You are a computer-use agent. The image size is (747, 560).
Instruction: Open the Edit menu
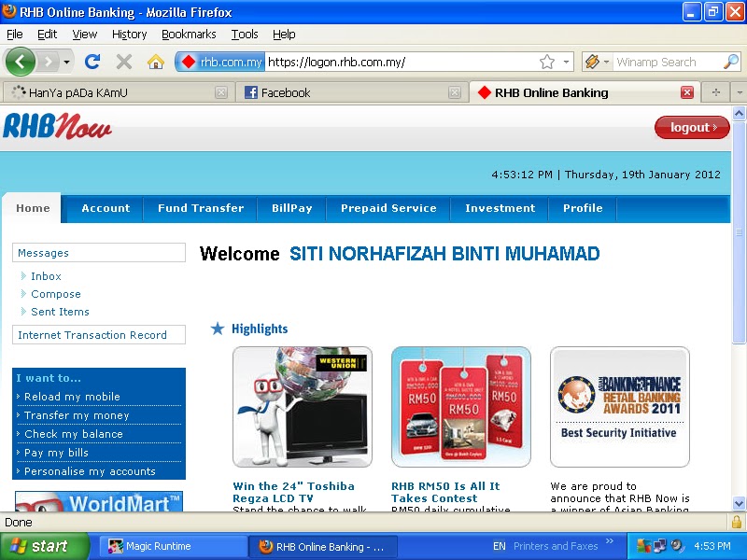coord(47,35)
